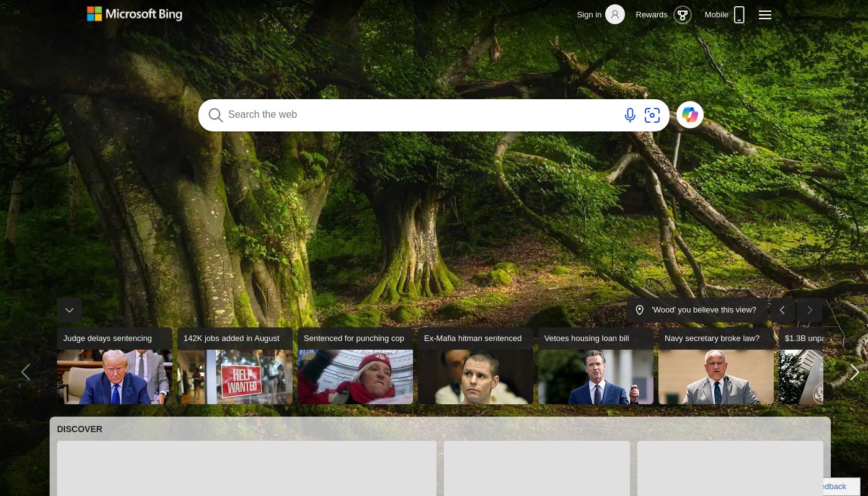Click the Mobile phone icon
This screenshot has width=868, height=496.
pos(739,15)
